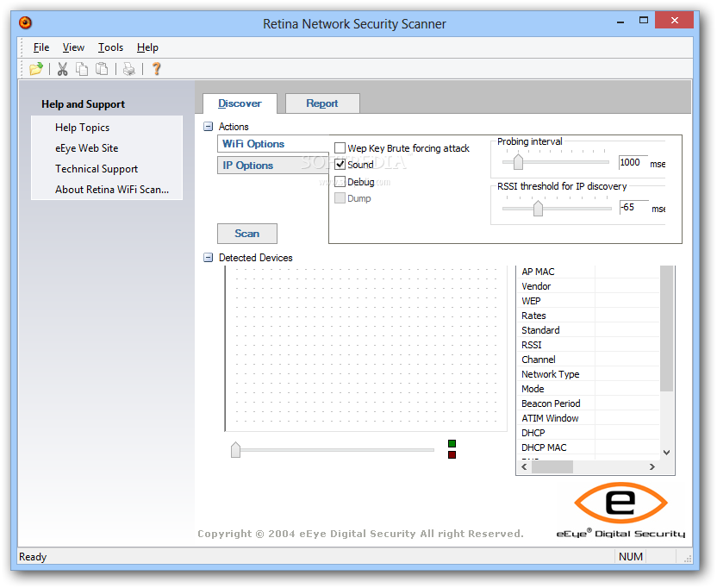Image resolution: width=717 pixels, height=588 pixels.
Task: Click the RSSI threshold slider thumb
Action: (x=539, y=208)
